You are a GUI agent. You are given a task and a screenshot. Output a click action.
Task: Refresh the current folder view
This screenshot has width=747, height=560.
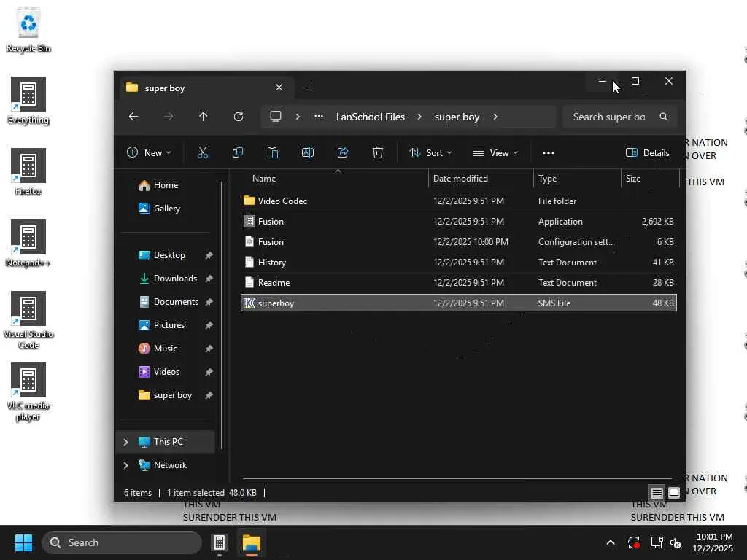[x=239, y=117]
